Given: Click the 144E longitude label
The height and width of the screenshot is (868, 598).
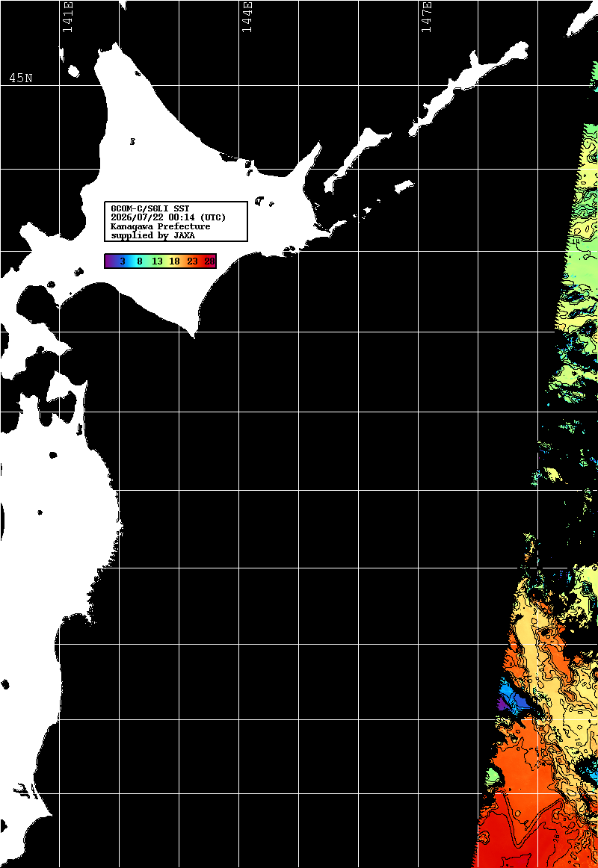Looking at the screenshot, I should coord(247,17).
